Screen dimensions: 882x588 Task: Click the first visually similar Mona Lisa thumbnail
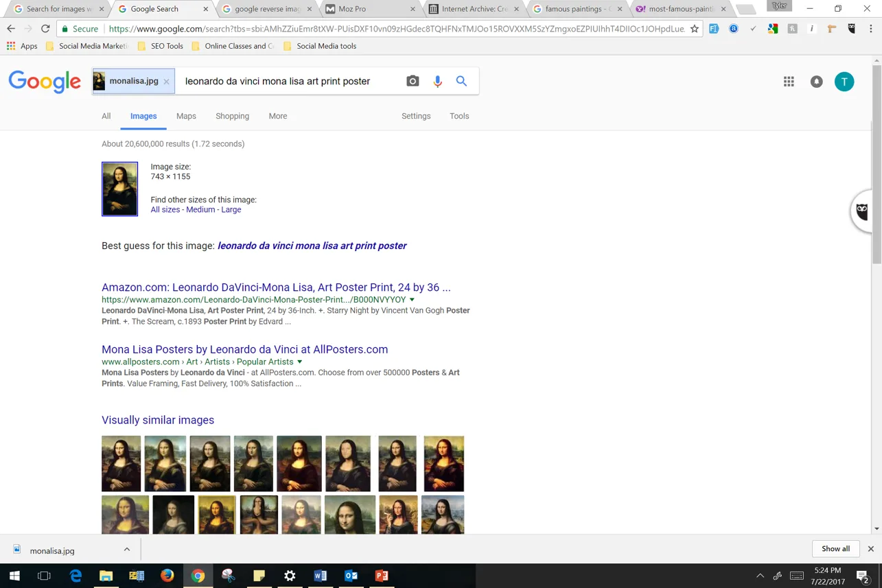click(121, 463)
